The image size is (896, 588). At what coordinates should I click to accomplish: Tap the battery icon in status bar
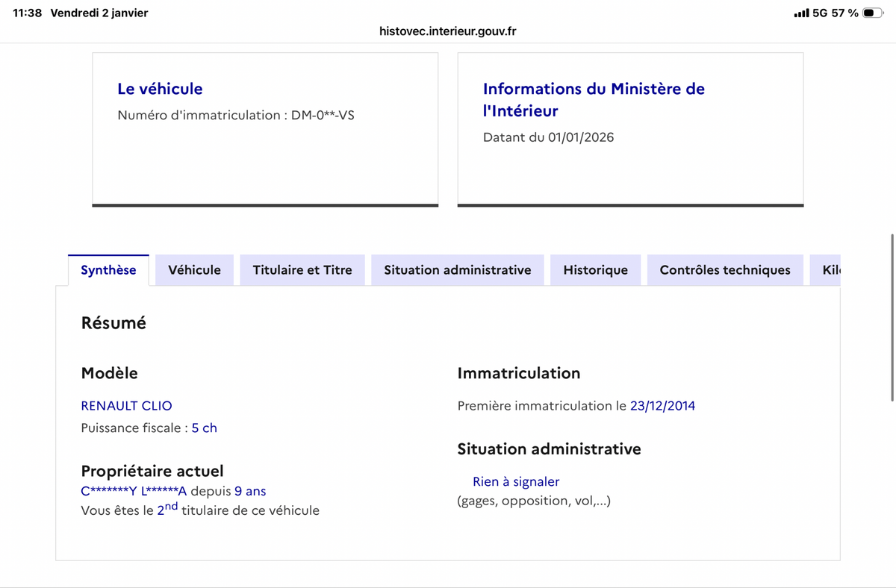pos(872,13)
